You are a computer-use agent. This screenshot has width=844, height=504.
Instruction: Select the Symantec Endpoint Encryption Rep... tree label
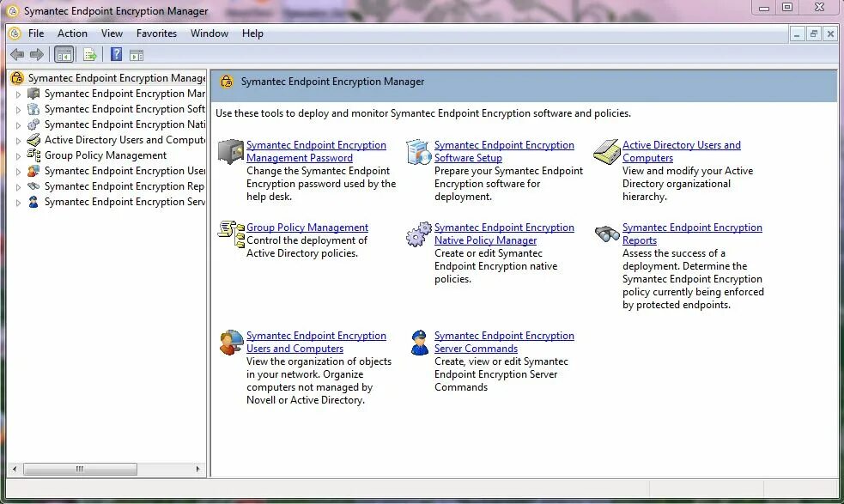point(124,186)
